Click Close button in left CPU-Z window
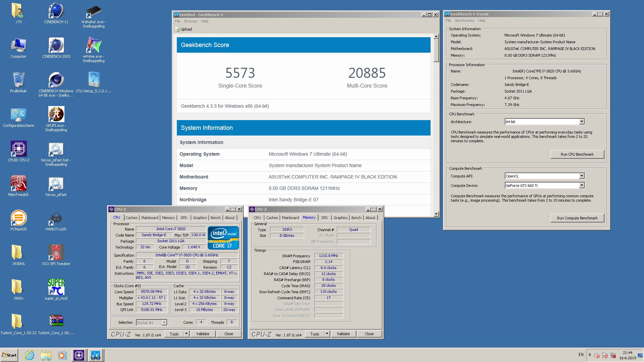Image resolution: width=644 pixels, height=362 pixels. [x=229, y=334]
